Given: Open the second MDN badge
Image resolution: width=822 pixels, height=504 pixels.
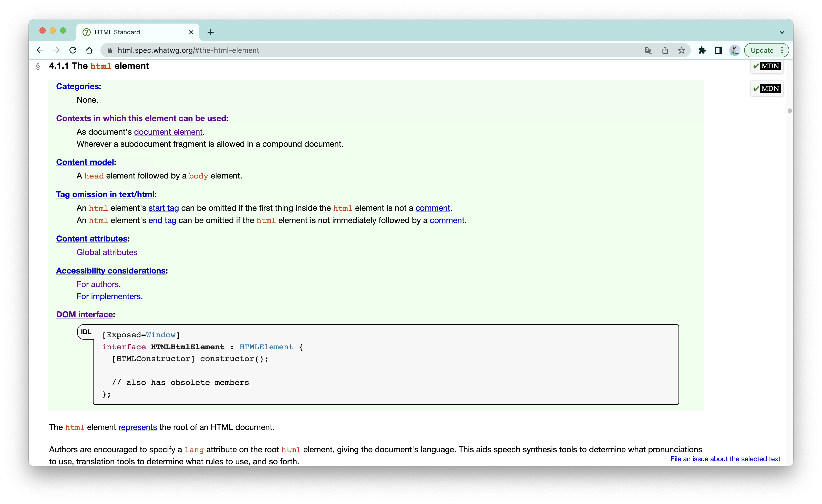Looking at the screenshot, I should click(767, 89).
